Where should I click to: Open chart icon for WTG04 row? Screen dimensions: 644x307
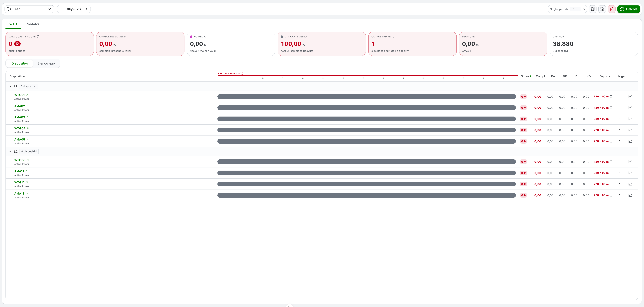(630, 130)
